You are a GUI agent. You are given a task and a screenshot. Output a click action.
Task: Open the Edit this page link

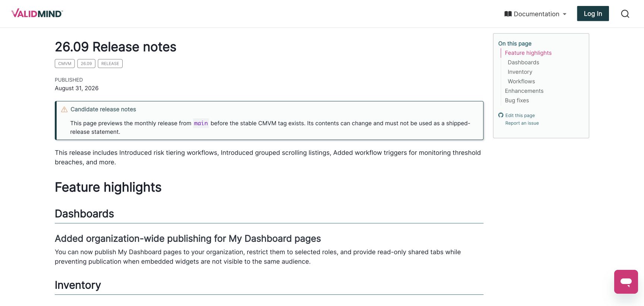tap(520, 116)
